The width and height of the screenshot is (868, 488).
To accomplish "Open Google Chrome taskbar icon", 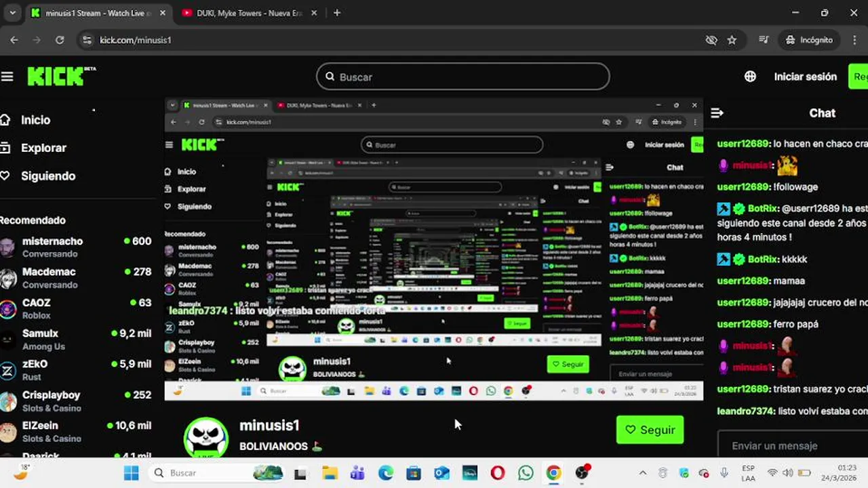I will [x=554, y=473].
